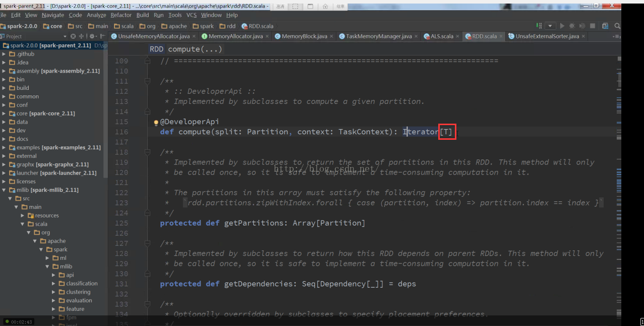Open the Refactor menu
This screenshot has height=326, width=644.
tap(121, 15)
